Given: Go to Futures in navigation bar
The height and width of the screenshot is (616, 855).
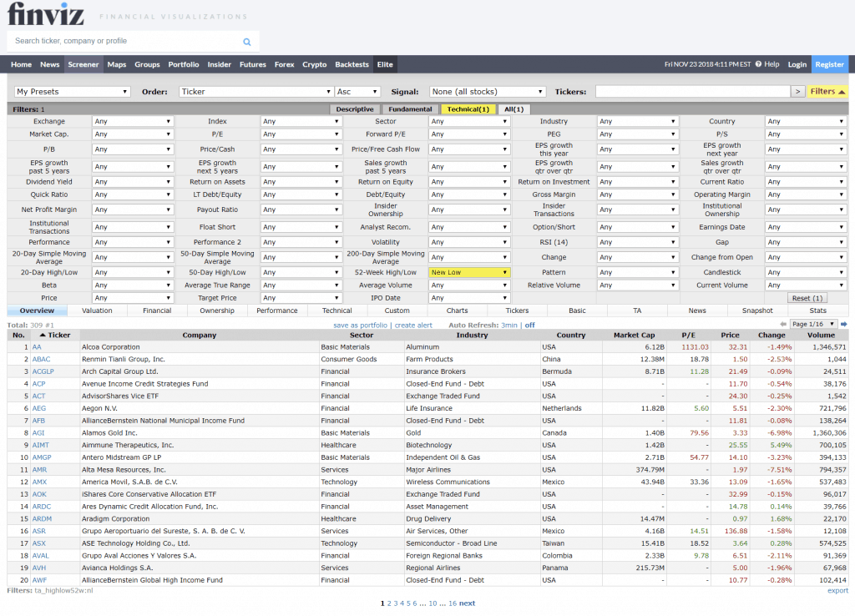Looking at the screenshot, I should (253, 64).
